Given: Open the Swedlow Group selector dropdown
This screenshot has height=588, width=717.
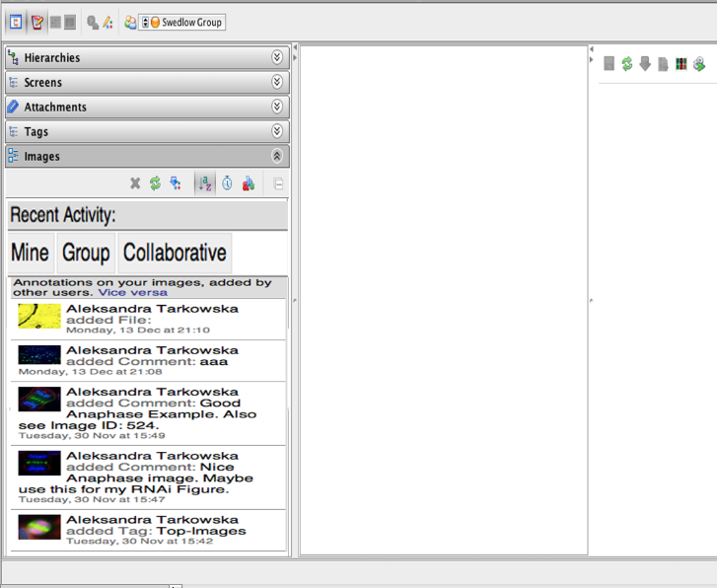Looking at the screenshot, I should 182,22.
